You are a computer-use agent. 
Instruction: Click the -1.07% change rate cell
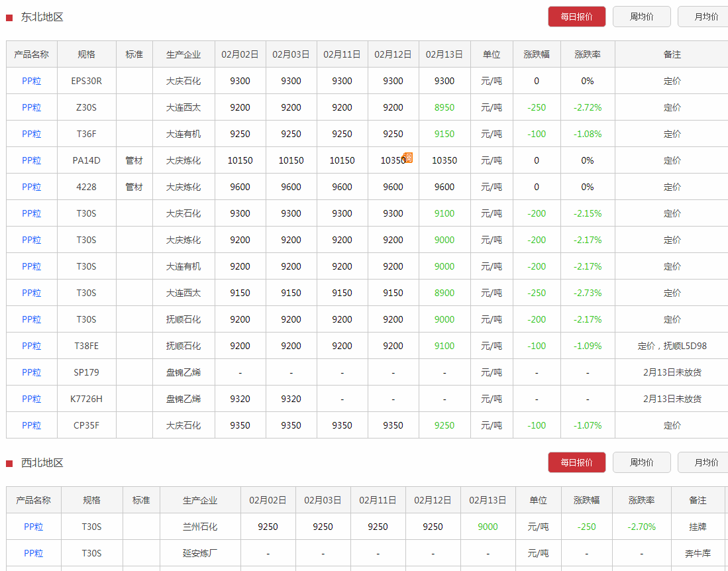coord(588,425)
